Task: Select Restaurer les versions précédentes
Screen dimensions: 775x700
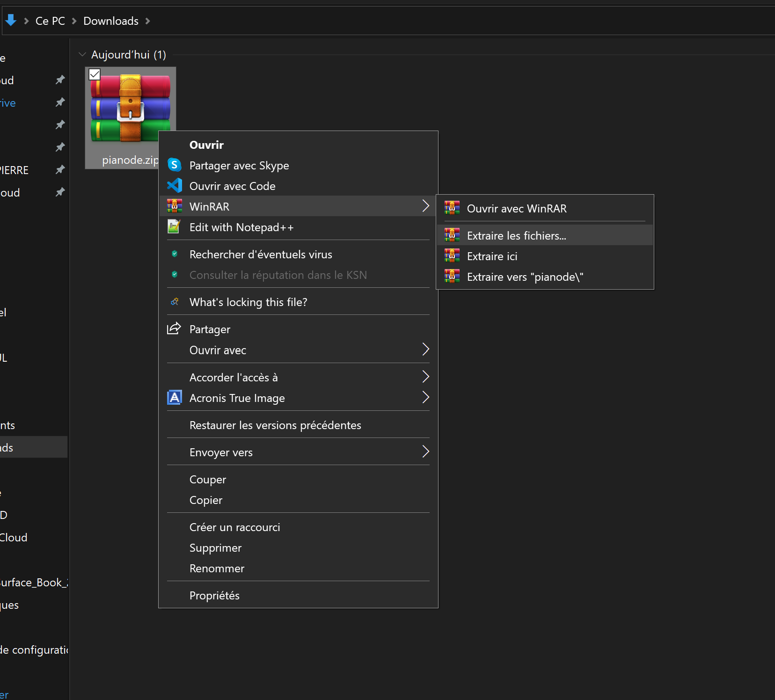Action: pos(298,425)
